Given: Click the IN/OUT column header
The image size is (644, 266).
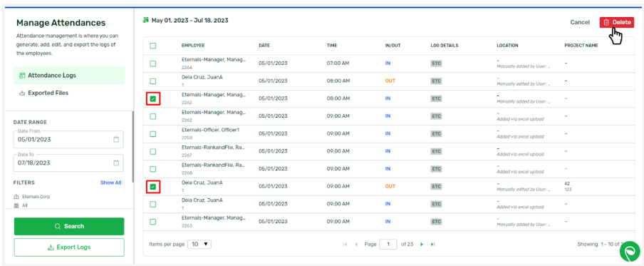Looking at the screenshot, I should [x=393, y=46].
